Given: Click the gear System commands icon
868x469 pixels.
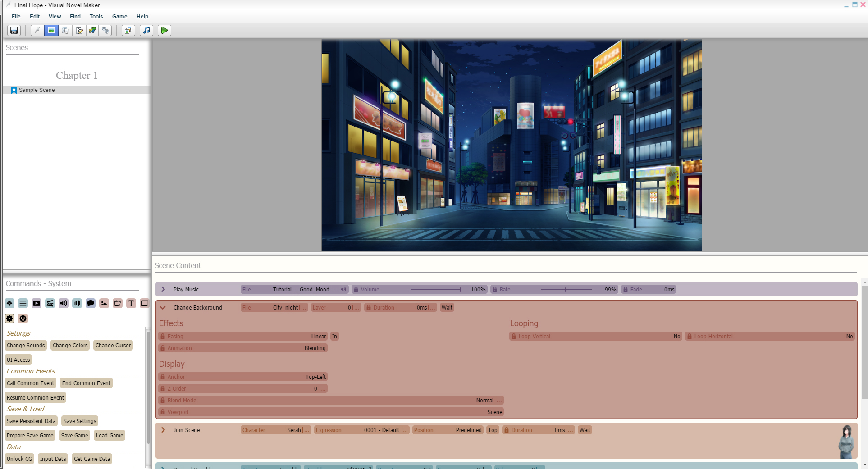Looking at the screenshot, I should point(9,319).
